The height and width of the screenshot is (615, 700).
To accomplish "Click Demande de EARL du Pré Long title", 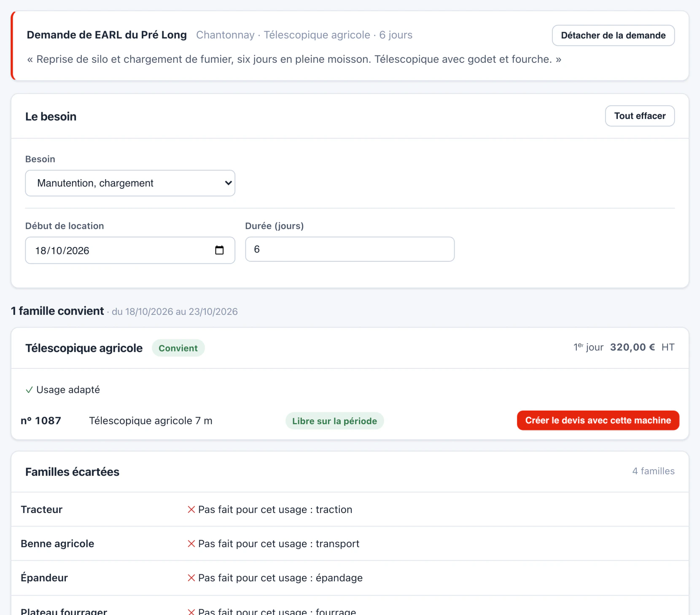I will point(107,35).
